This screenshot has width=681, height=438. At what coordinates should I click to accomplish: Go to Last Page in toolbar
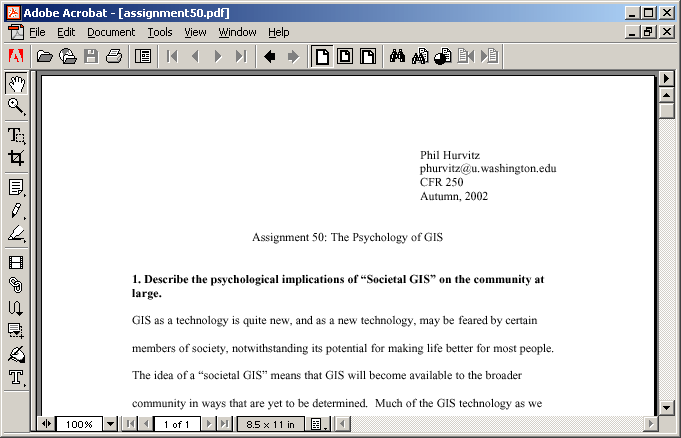click(x=241, y=56)
